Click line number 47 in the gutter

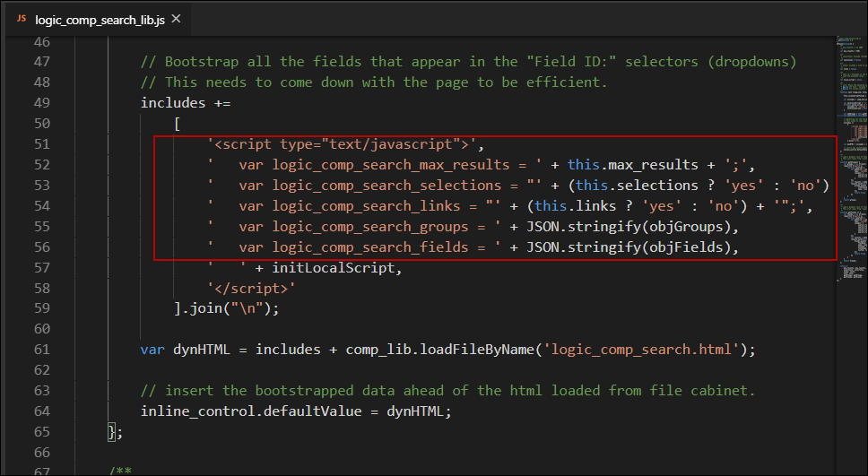[x=42, y=62]
